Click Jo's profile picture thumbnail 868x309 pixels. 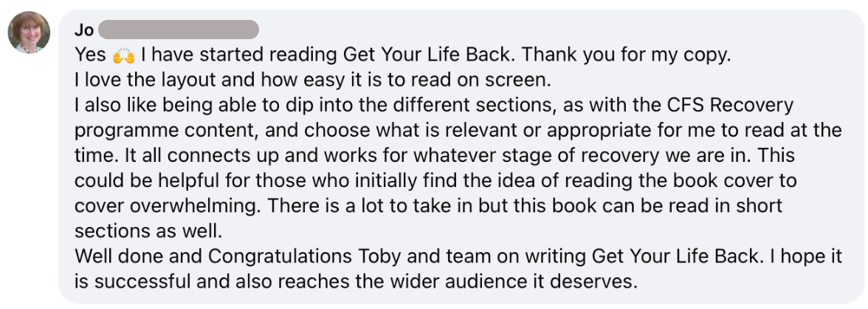(30, 33)
